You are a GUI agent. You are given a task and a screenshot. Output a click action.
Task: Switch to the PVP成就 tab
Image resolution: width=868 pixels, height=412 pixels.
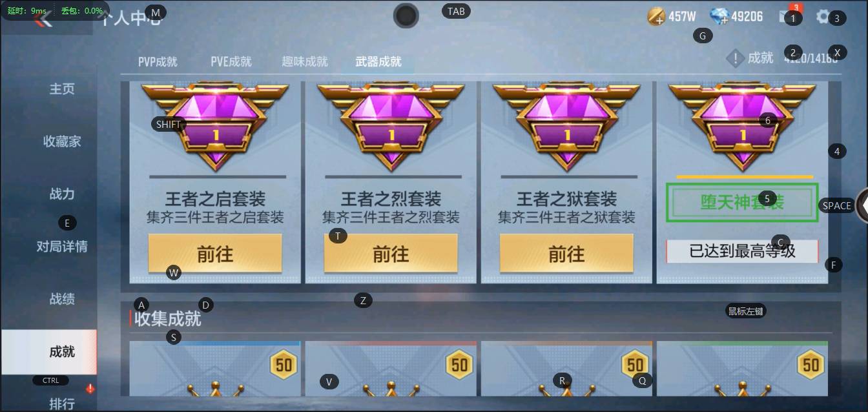pyautogui.click(x=158, y=61)
